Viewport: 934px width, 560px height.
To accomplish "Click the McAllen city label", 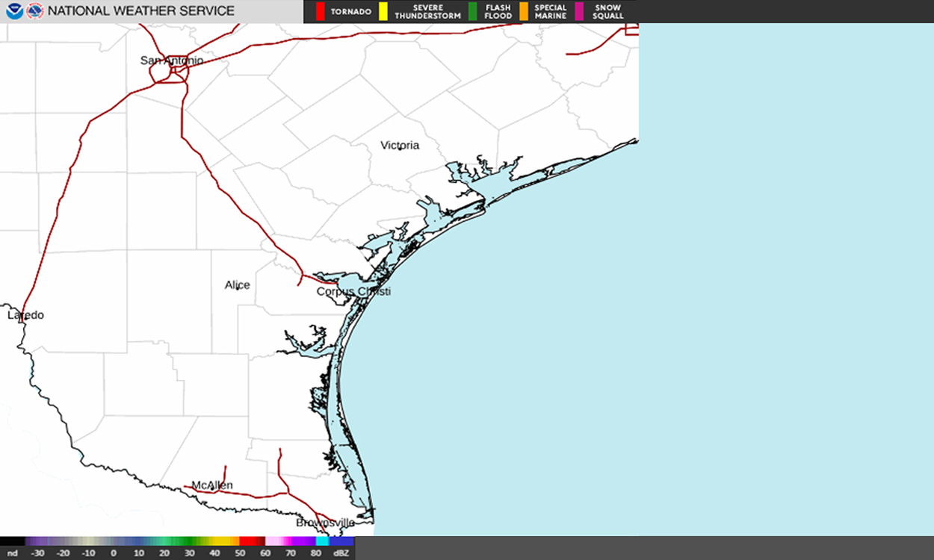I will (212, 485).
